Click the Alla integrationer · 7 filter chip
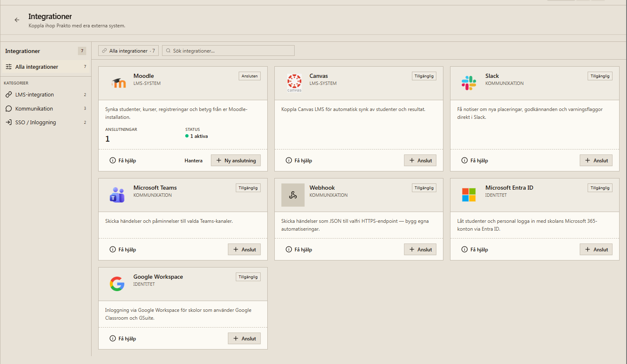Viewport: 627px width, 364px height. point(128,51)
